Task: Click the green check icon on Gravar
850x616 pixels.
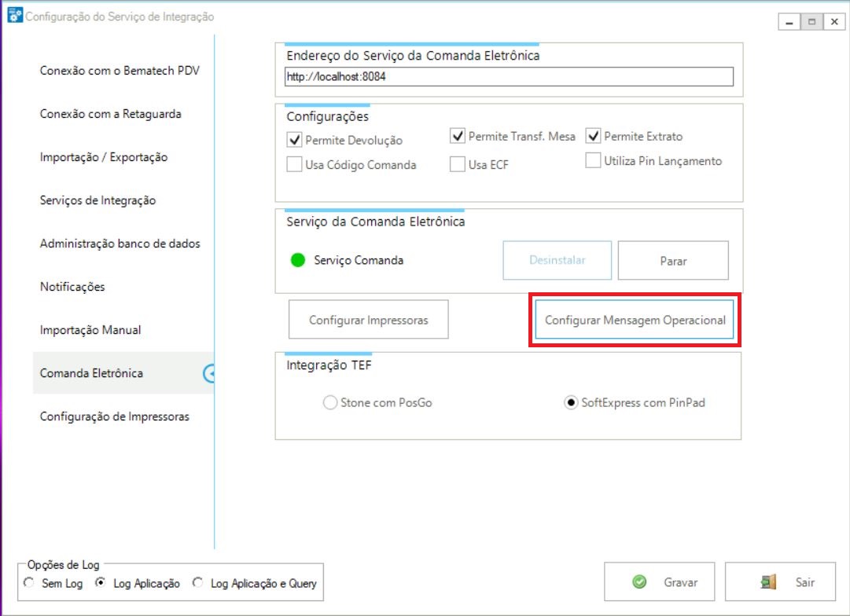Action: [x=640, y=582]
